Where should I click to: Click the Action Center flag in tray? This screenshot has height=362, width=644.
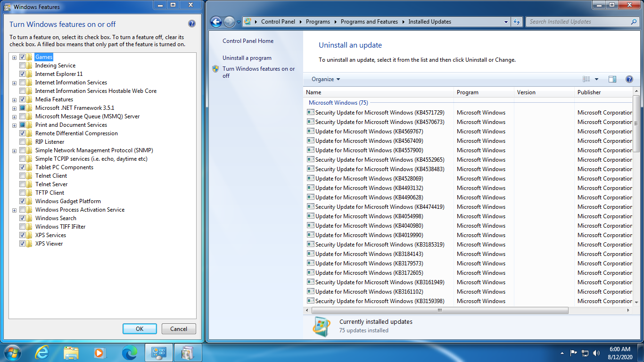click(574, 353)
